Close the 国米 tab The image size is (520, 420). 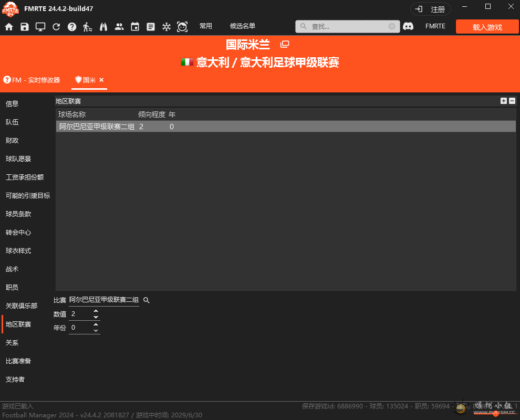pos(101,80)
